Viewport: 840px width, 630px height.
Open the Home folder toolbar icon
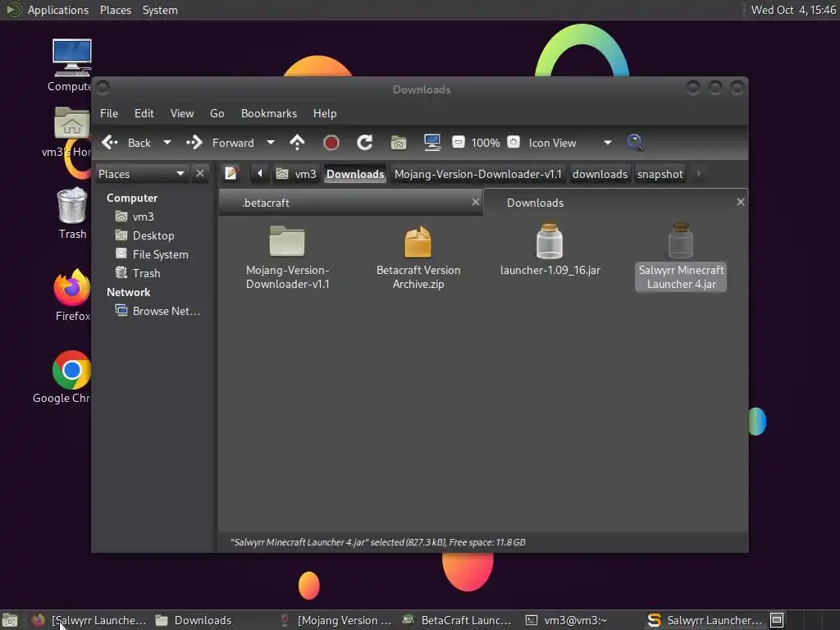(398, 143)
